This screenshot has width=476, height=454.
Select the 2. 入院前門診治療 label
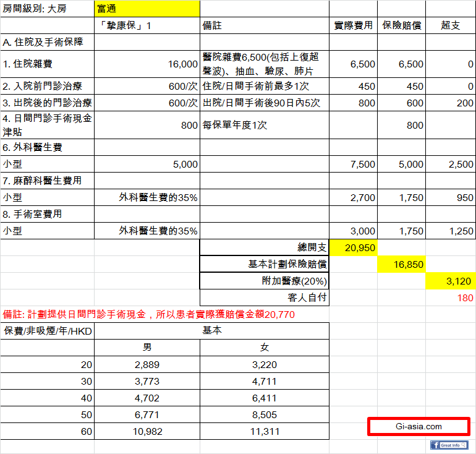click(x=48, y=86)
